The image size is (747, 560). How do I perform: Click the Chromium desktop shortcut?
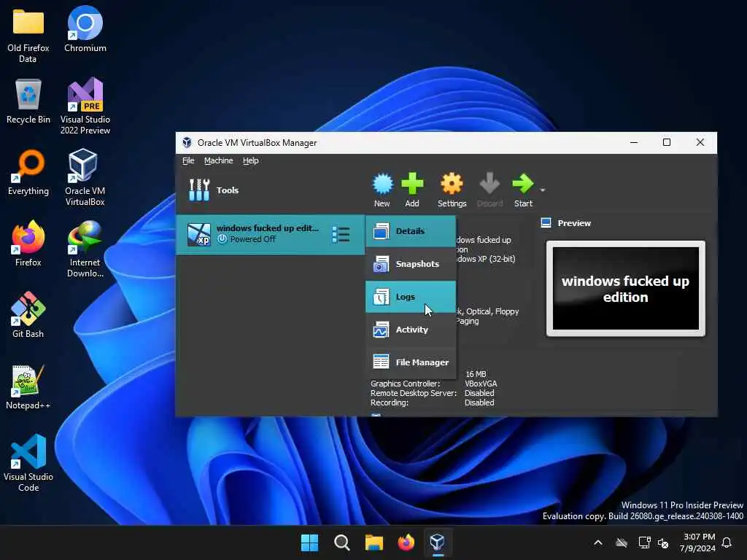tap(85, 29)
